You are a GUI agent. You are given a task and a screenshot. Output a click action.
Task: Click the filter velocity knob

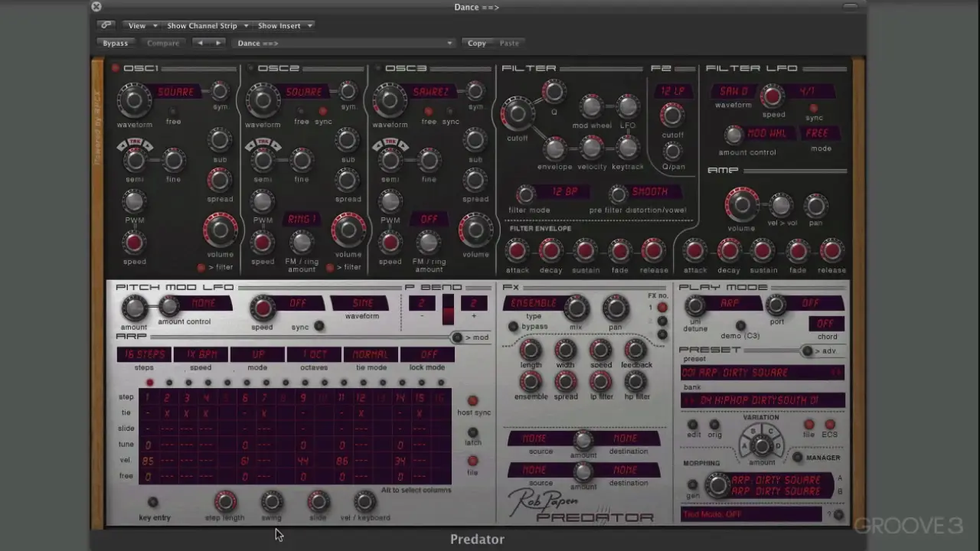click(592, 147)
